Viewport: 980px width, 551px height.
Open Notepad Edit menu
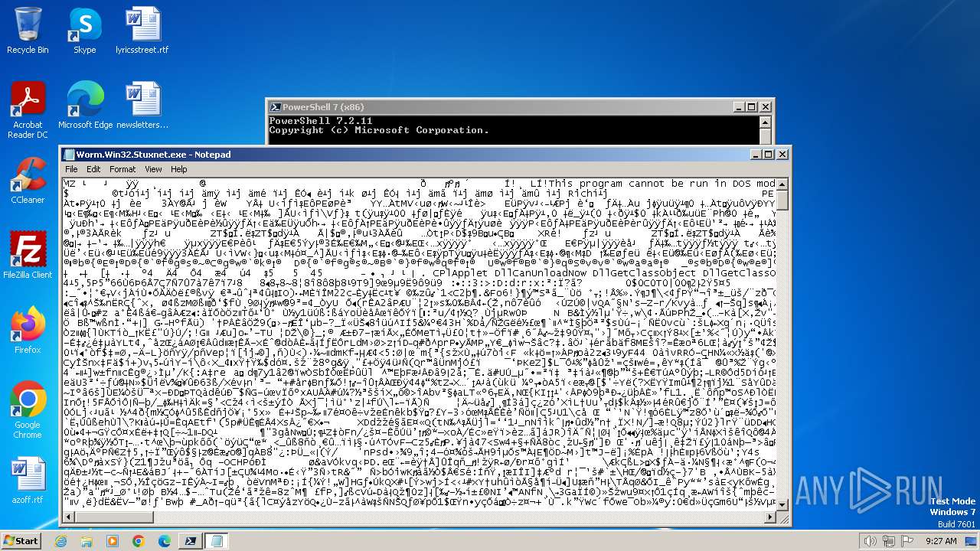click(93, 169)
